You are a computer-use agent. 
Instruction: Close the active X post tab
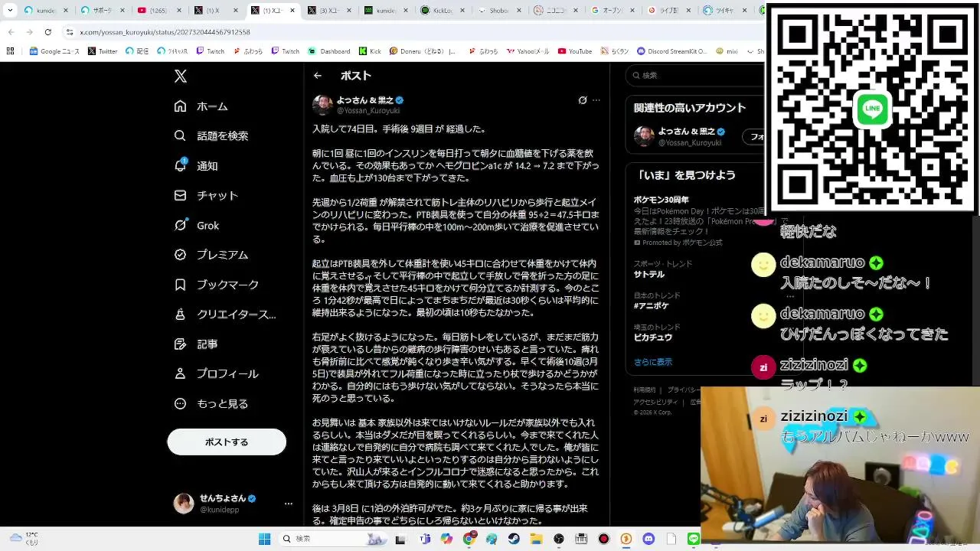[292, 11]
